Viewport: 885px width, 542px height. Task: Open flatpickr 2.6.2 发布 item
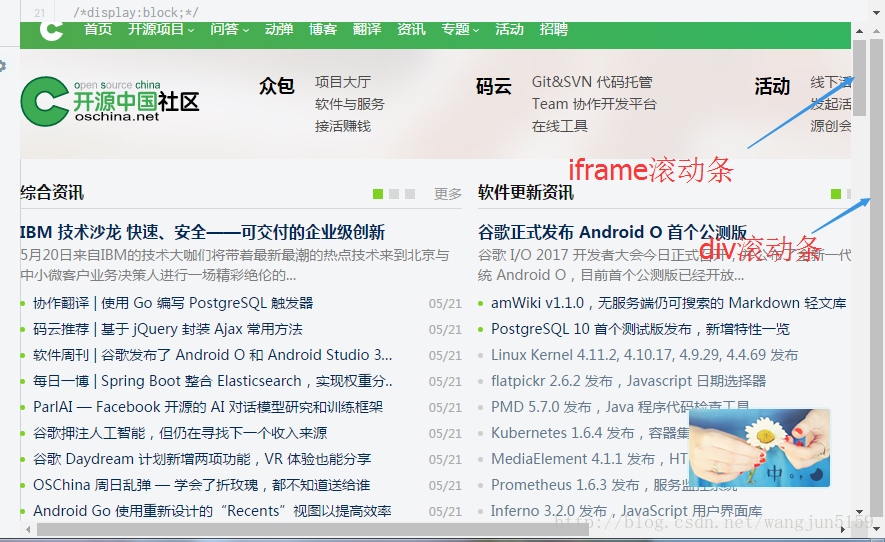click(x=628, y=381)
